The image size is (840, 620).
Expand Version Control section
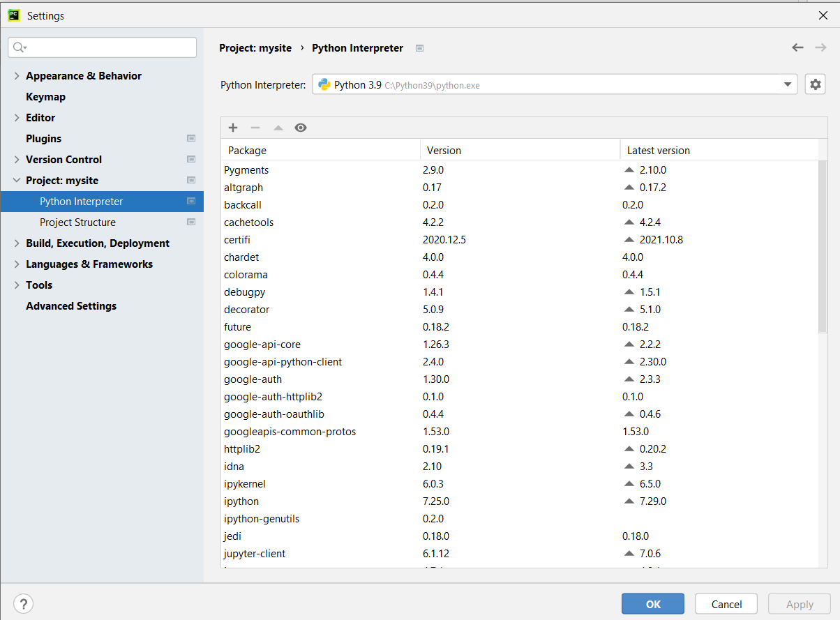[17, 160]
